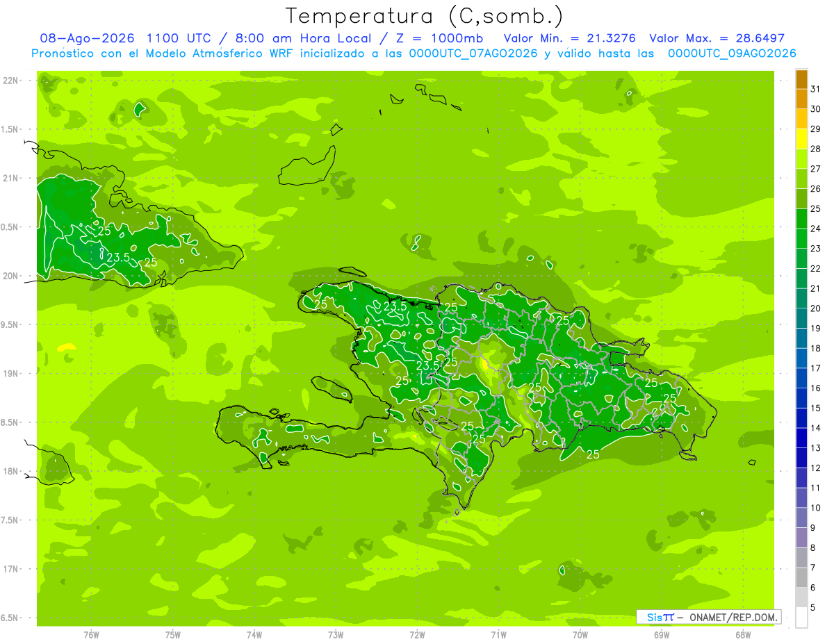Pick the lime legend swatch between 27 and 28
The height and width of the screenshot is (644, 834).
801,158
